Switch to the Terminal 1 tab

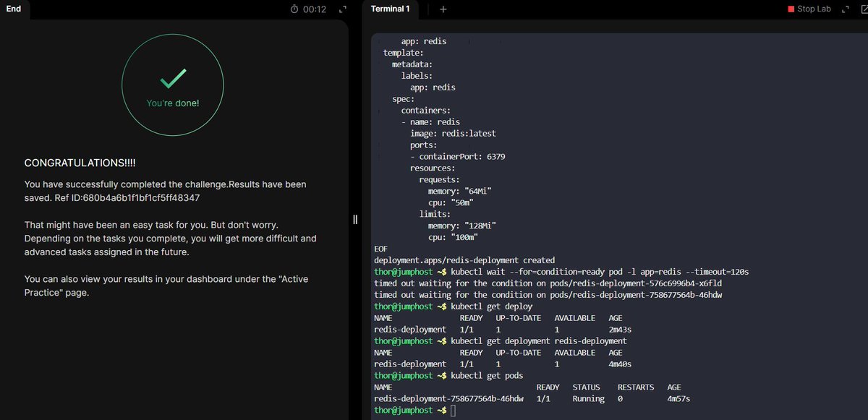click(x=391, y=9)
